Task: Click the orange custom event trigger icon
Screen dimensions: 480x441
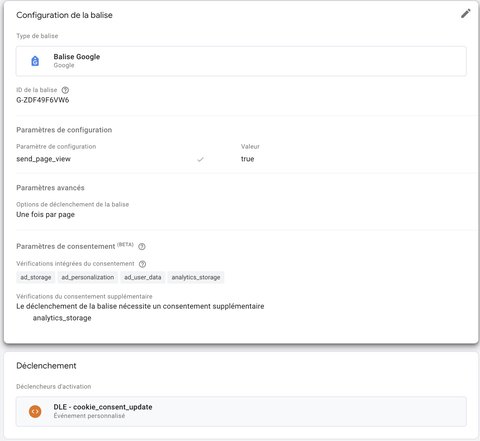Action: [x=35, y=411]
